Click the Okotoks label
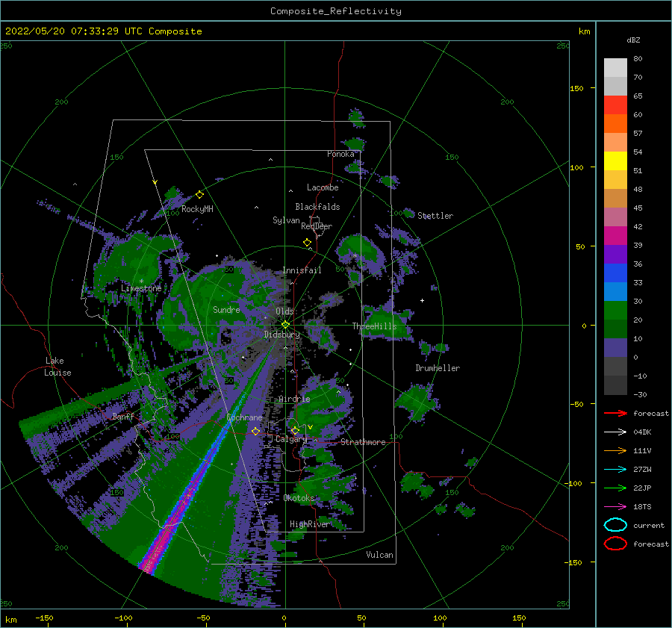672x628 pixels. click(x=299, y=497)
